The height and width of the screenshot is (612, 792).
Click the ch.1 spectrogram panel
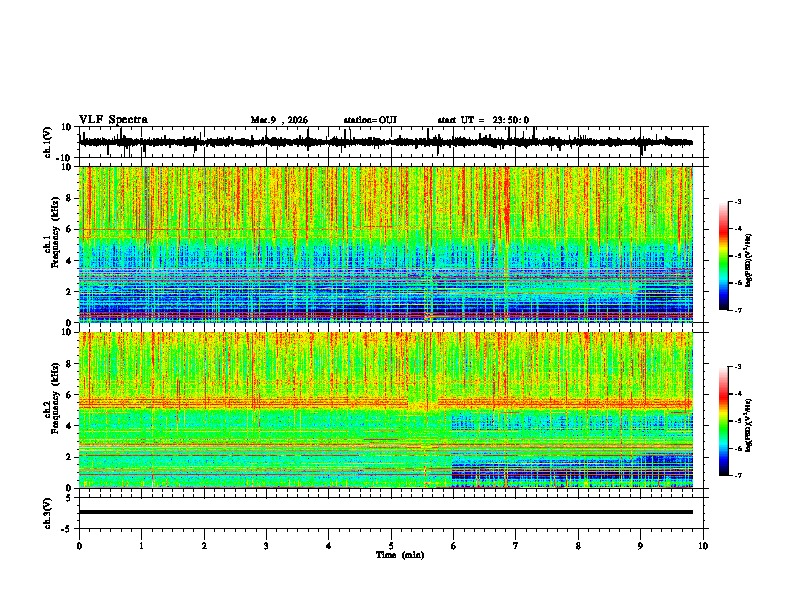pos(386,244)
